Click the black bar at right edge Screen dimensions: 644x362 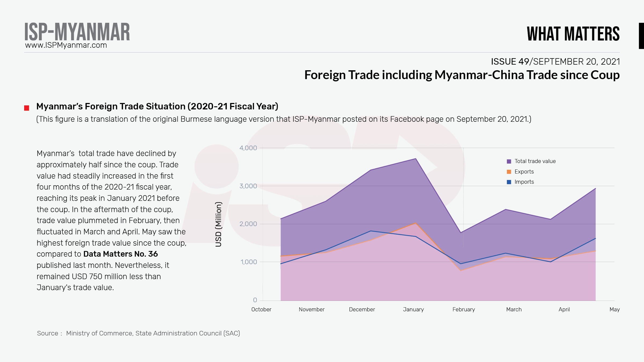click(641, 36)
